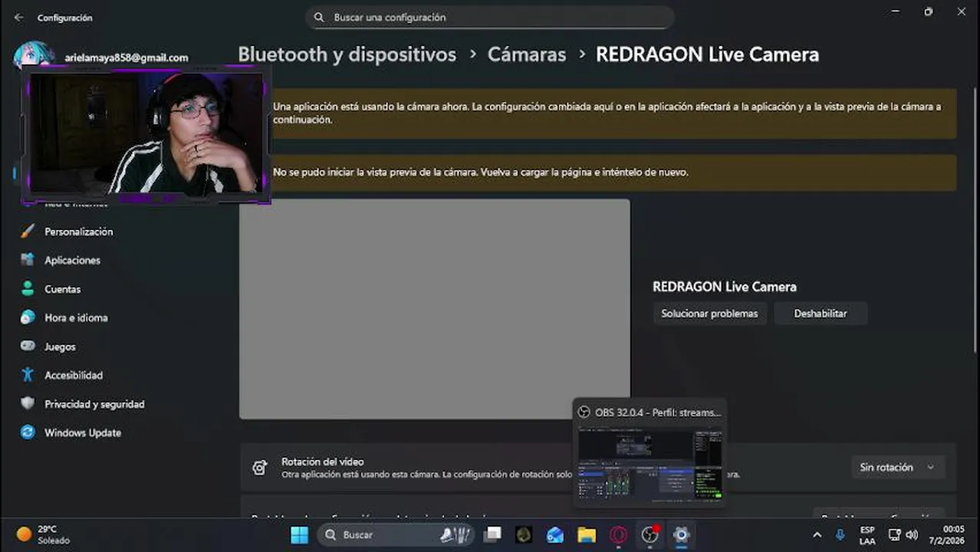
Task: Click the profile avatar picture
Action: [35, 56]
